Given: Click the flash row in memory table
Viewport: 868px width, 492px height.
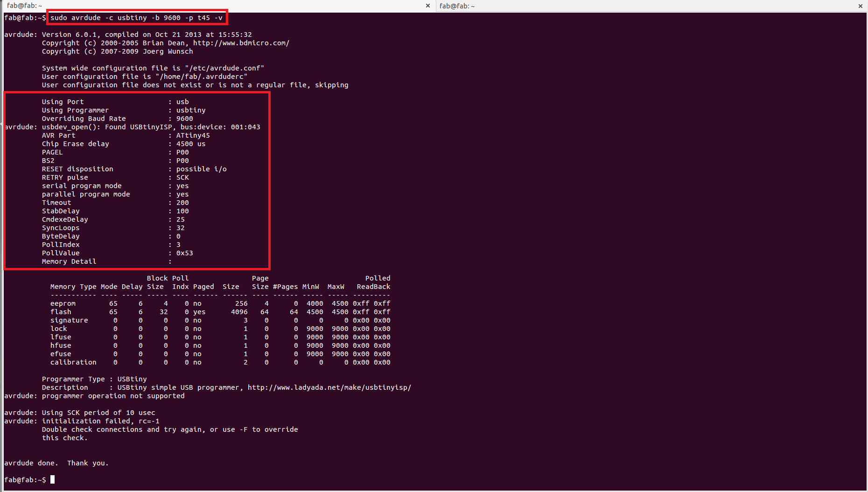Looking at the screenshot, I should [220, 312].
